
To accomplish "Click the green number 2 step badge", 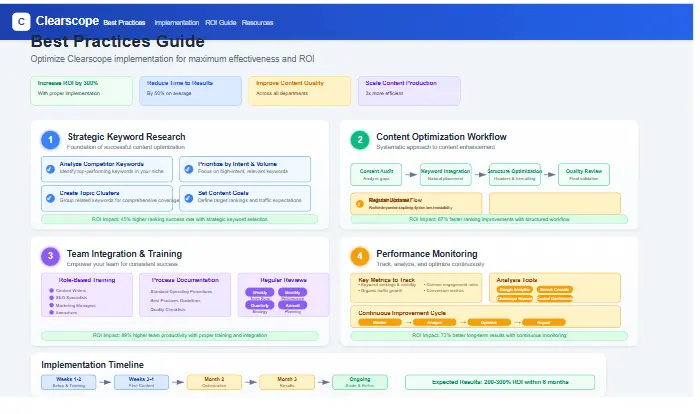I will pyautogui.click(x=360, y=140).
